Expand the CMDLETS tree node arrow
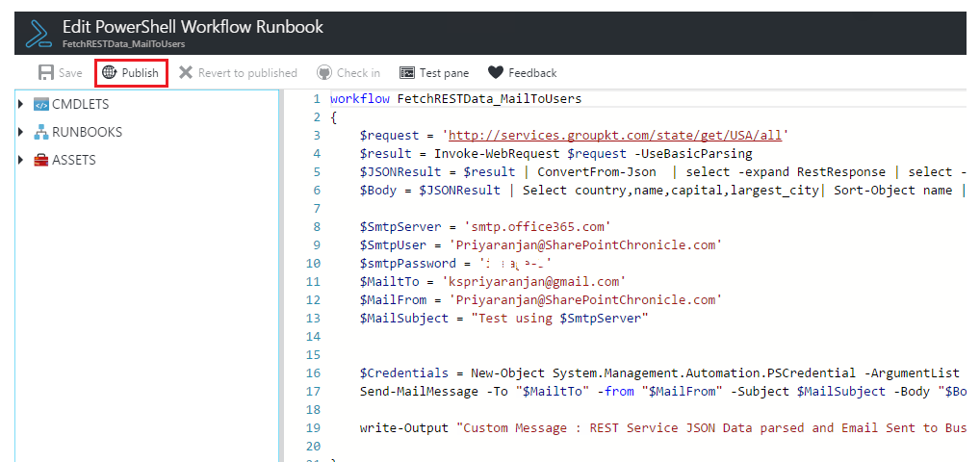 click(x=21, y=104)
